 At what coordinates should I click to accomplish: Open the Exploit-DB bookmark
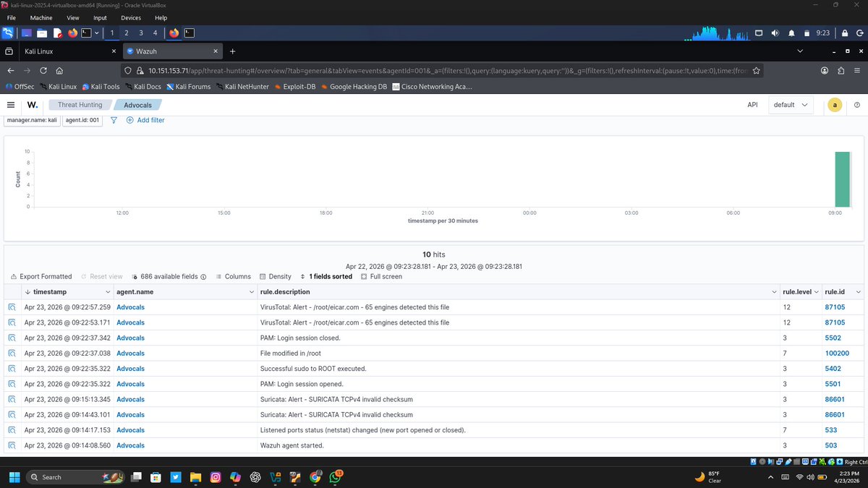click(x=294, y=87)
